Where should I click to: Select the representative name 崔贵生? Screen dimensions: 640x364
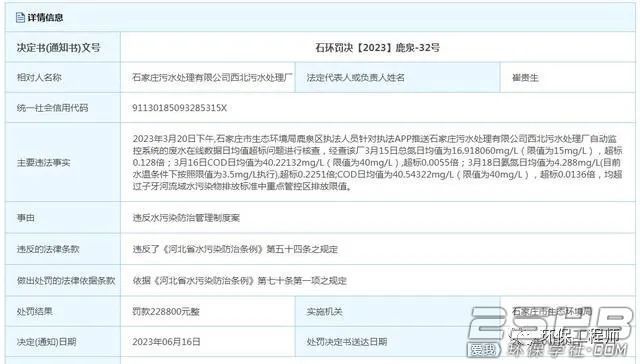(x=525, y=78)
